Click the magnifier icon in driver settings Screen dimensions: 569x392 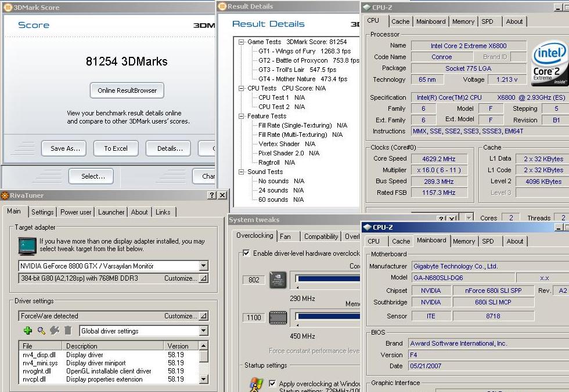pos(41,331)
